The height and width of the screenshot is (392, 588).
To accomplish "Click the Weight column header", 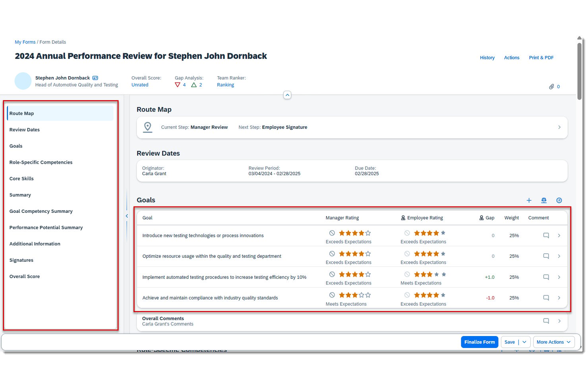I will pyautogui.click(x=511, y=218).
